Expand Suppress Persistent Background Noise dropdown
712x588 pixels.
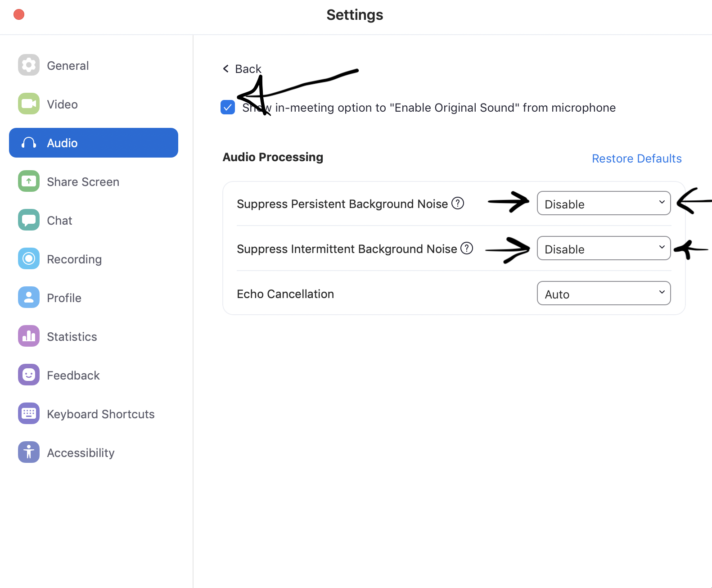coord(604,204)
